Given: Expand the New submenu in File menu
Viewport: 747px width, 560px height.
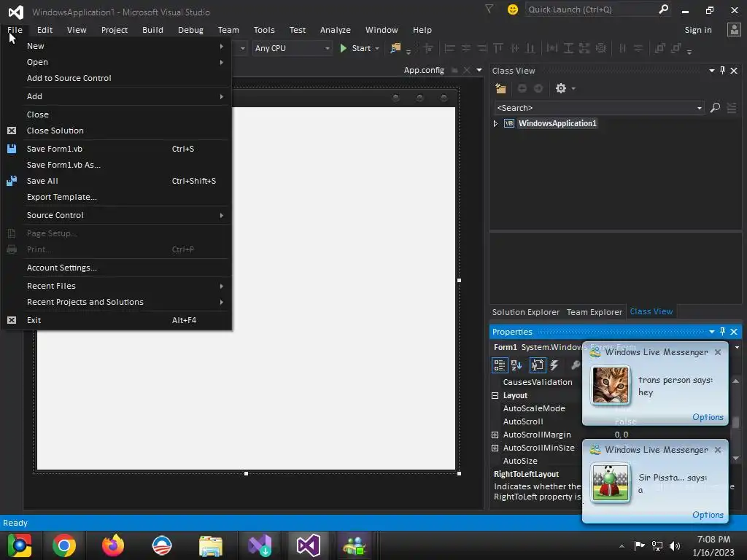Looking at the screenshot, I should [x=117, y=46].
